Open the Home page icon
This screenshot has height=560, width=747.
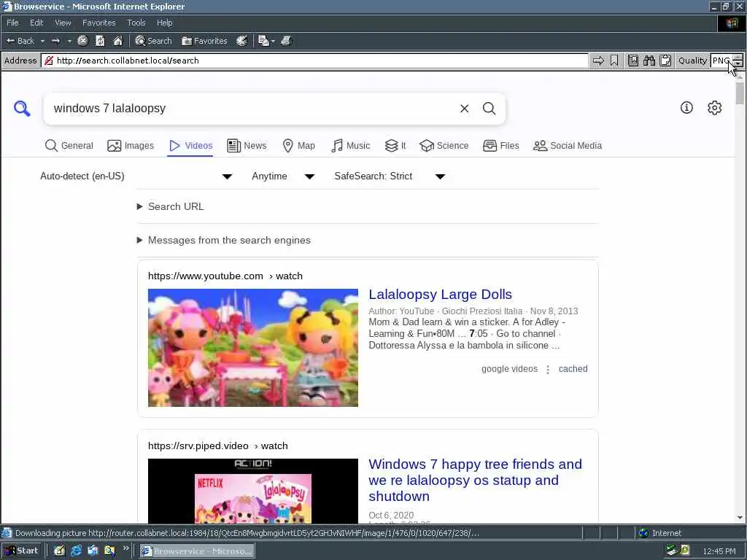[x=117, y=41]
